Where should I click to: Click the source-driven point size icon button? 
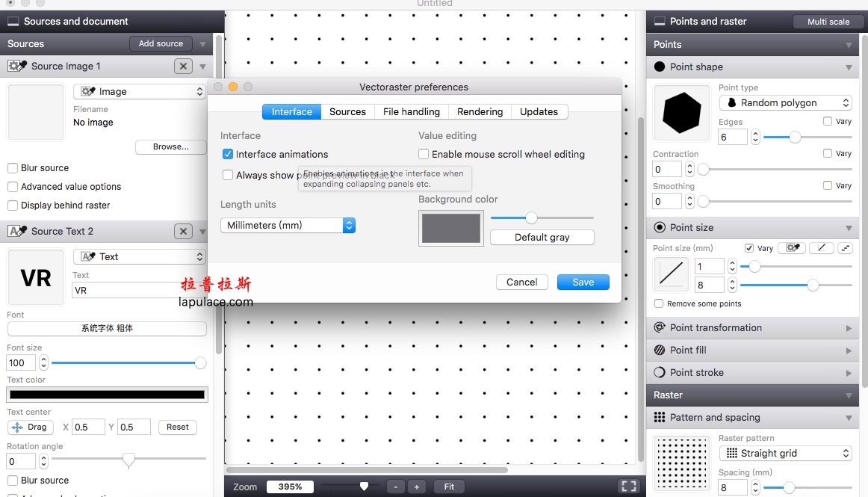point(791,248)
